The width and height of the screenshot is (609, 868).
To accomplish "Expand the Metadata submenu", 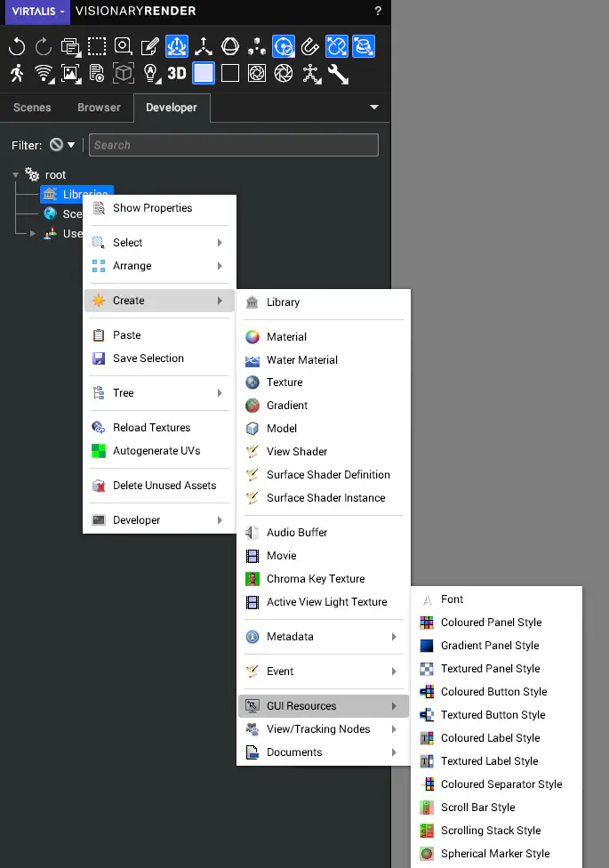I will (324, 637).
